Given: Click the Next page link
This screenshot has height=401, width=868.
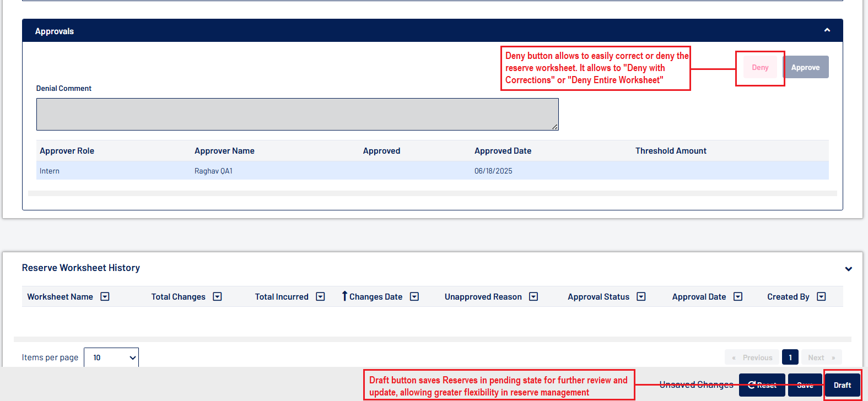Looking at the screenshot, I should coord(821,357).
